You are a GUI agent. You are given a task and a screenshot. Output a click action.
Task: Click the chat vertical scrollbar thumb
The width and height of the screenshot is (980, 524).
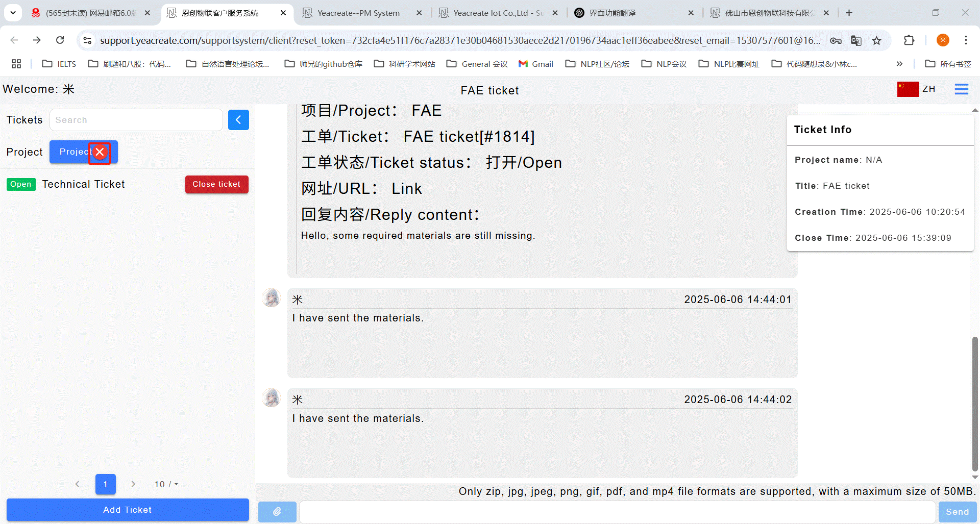click(x=975, y=403)
